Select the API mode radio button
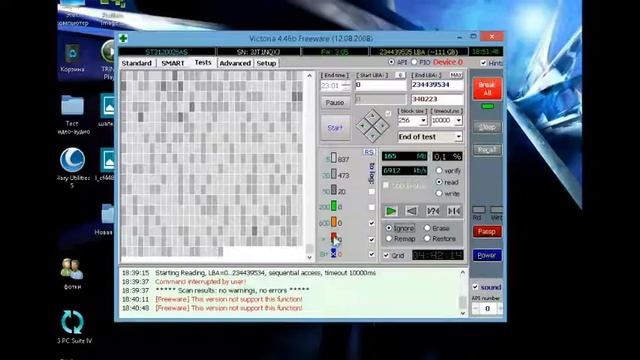Image resolution: width=640 pixels, height=360 pixels. (x=392, y=62)
